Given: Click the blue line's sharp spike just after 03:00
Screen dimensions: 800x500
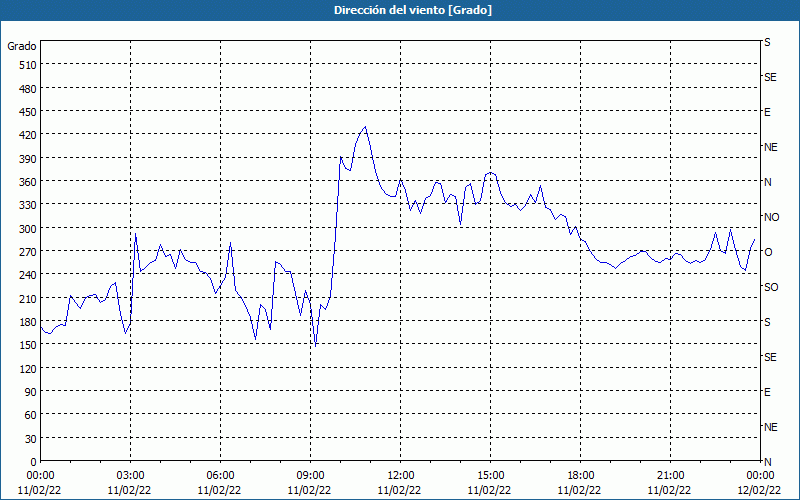Looking at the screenshot, I should pyautogui.click(x=135, y=234).
